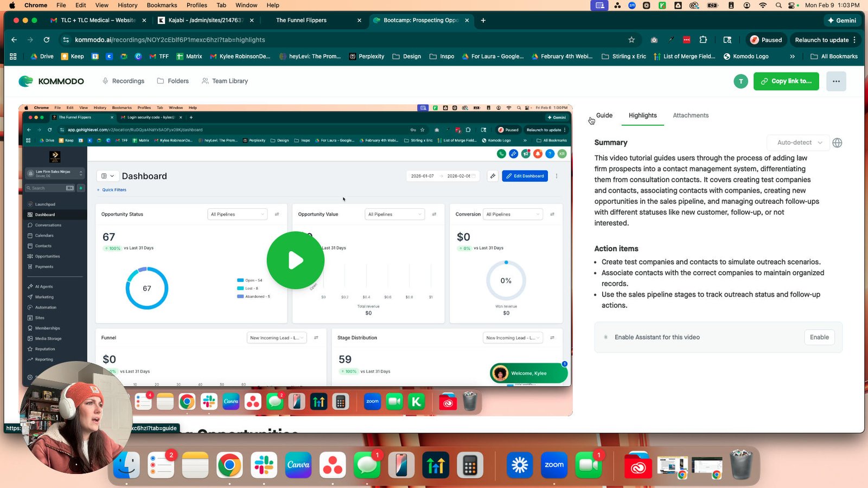The height and width of the screenshot is (488, 868).
Task: Play the recording with the green play button
Action: (x=296, y=260)
